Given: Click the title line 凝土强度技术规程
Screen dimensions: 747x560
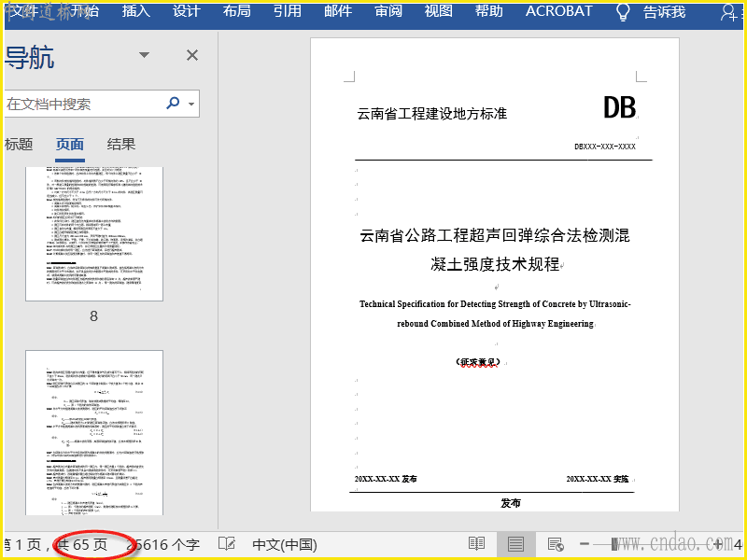Looking at the screenshot, I should (x=495, y=264).
